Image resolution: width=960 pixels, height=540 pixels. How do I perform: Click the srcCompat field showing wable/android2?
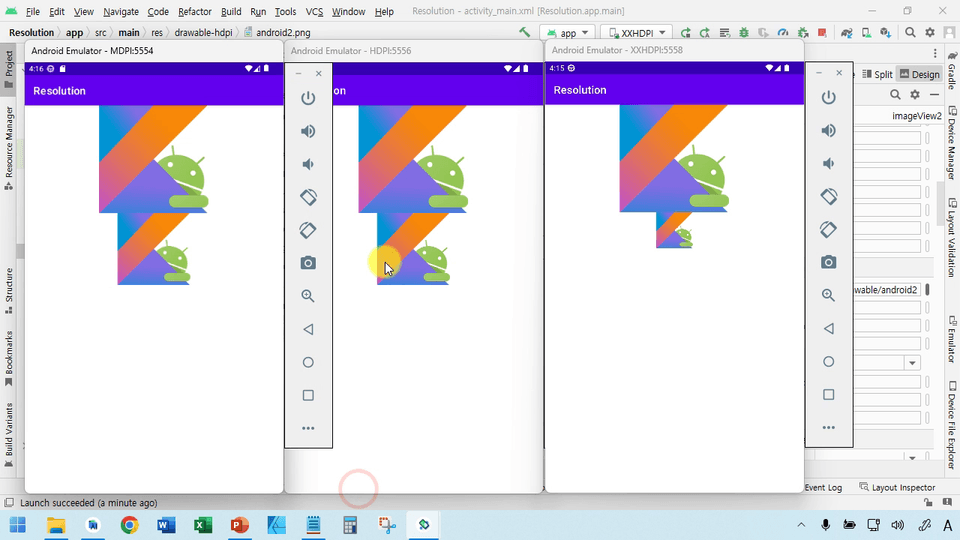point(887,290)
